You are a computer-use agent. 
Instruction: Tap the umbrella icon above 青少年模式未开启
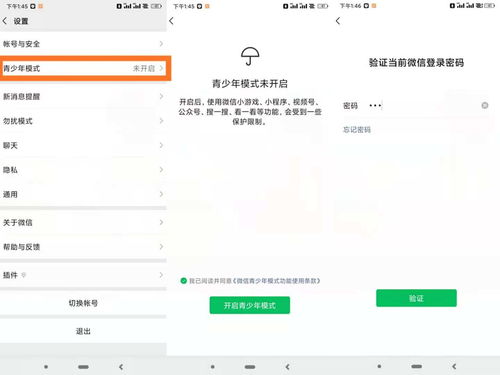coord(250,56)
